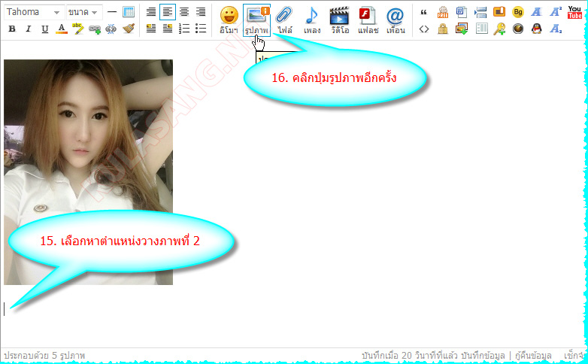
Task: Insert a code block
Action: coord(424,29)
